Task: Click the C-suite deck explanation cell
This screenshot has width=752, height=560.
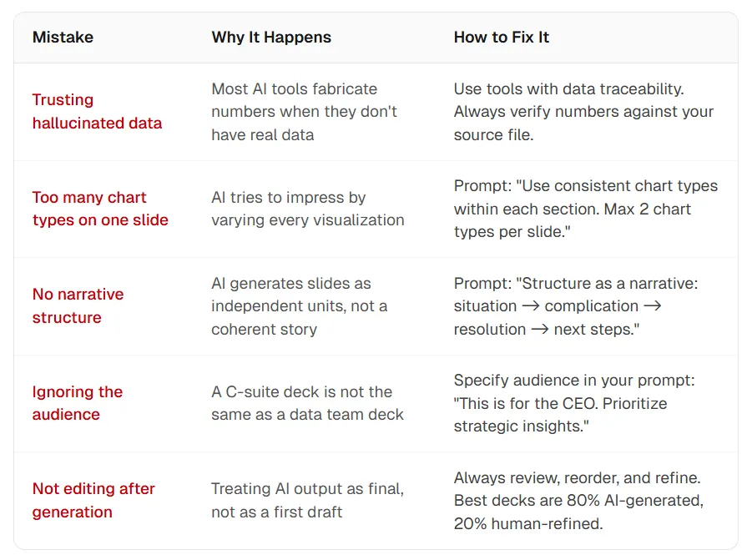Action: pos(307,403)
